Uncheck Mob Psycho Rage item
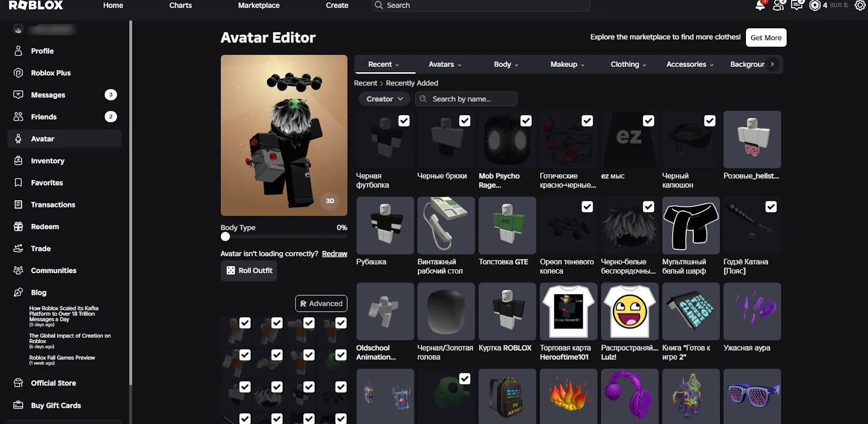 (x=526, y=121)
